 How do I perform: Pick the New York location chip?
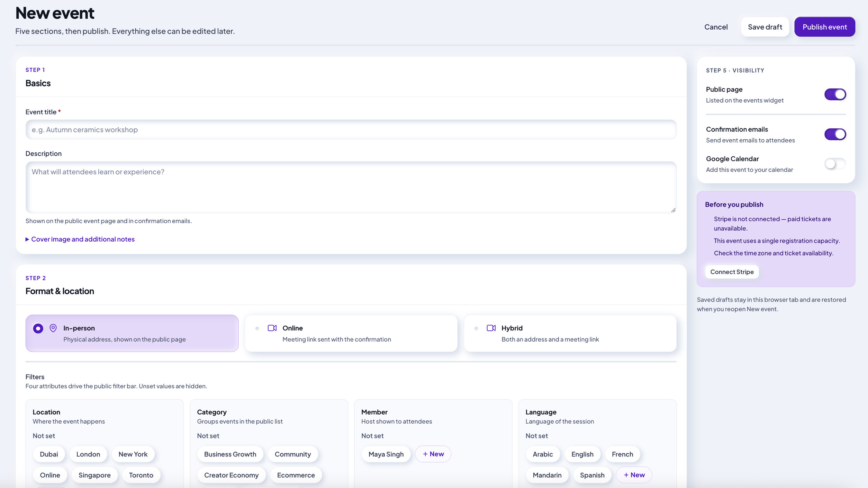(x=133, y=454)
